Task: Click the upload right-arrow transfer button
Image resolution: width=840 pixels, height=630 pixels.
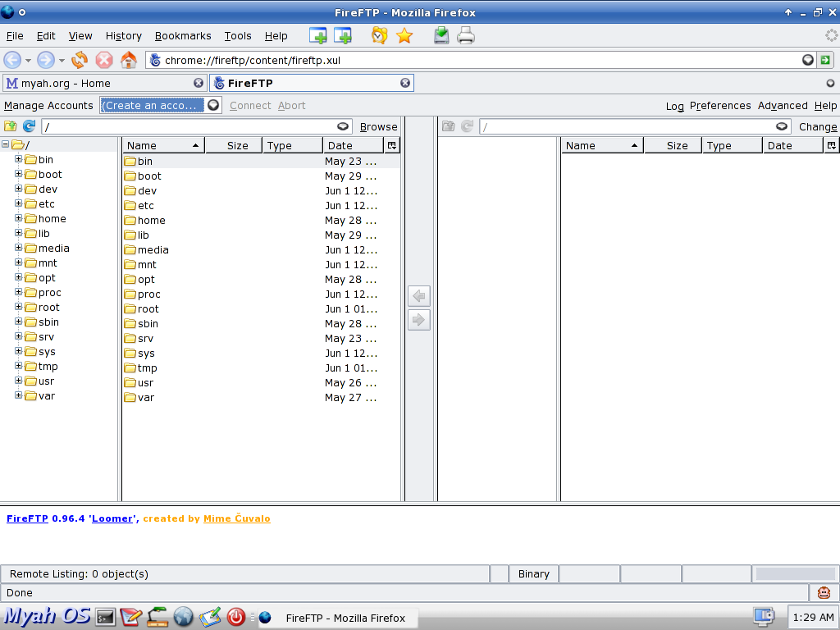Action: [419, 321]
